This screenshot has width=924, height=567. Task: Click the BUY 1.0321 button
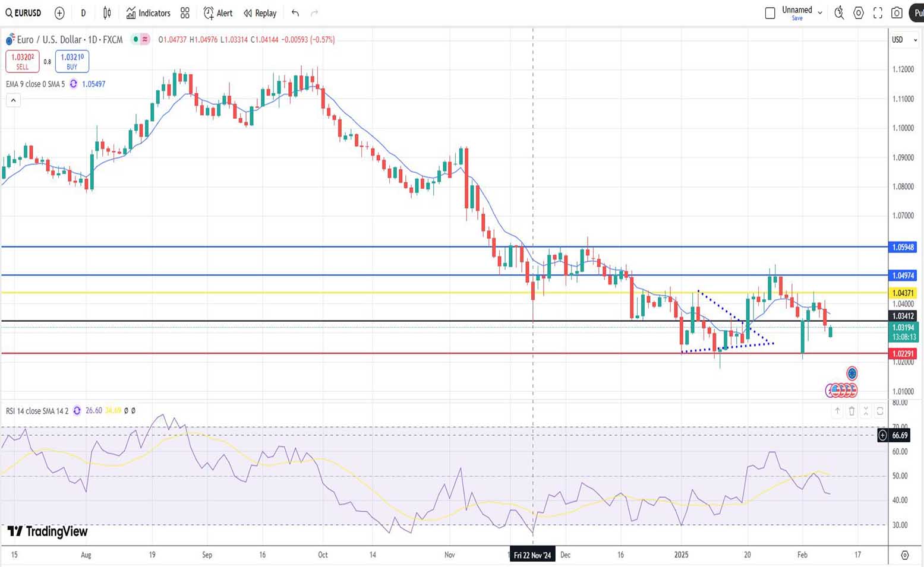coord(72,61)
